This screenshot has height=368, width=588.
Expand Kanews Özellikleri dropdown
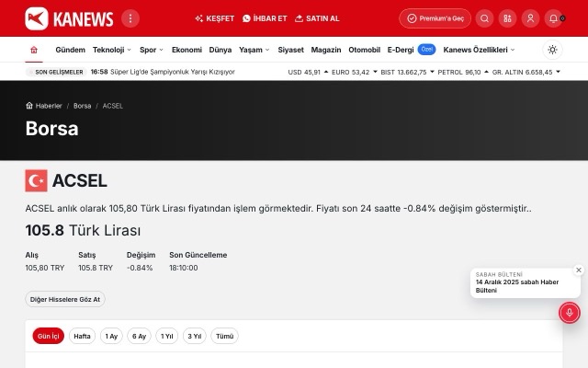[x=479, y=50]
